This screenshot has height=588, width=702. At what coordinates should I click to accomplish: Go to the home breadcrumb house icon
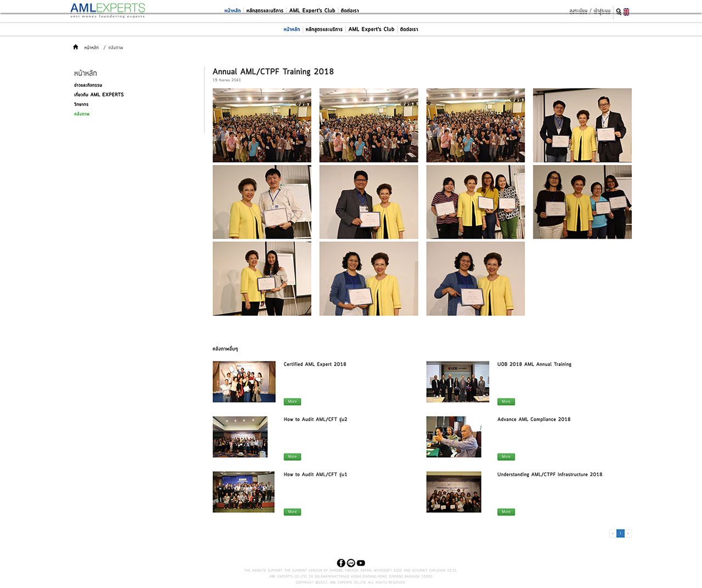(76, 47)
